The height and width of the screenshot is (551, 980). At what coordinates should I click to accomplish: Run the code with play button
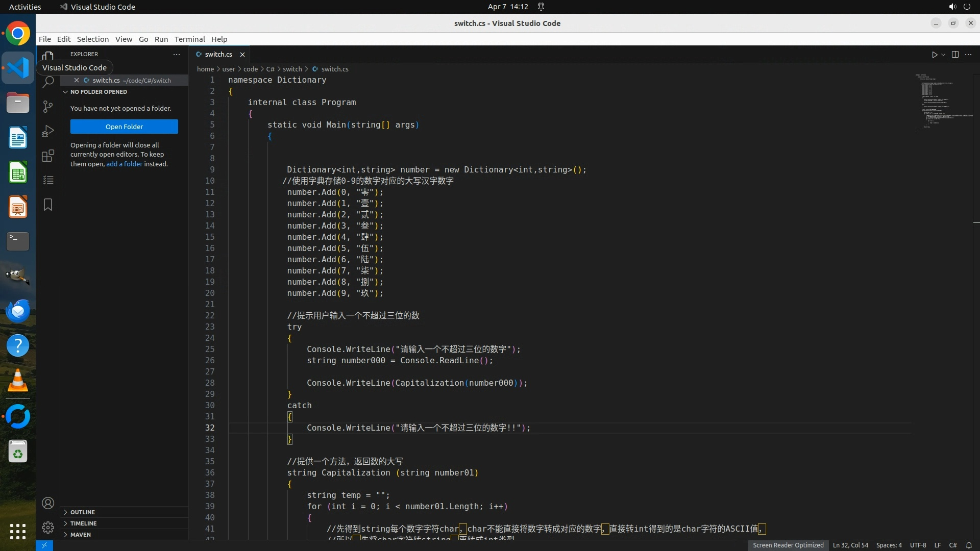point(934,55)
